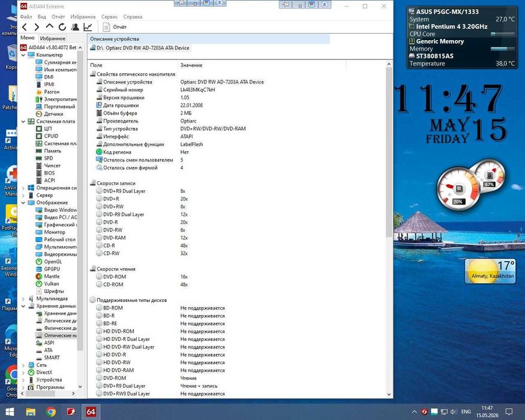The width and height of the screenshot is (525, 420).
Task: Expand the Операционная система tree node
Action: tap(23, 188)
